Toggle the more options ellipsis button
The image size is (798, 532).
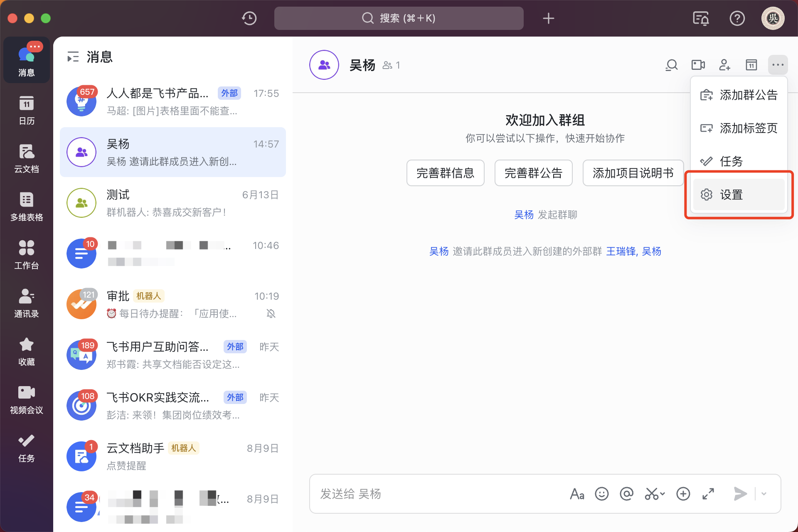[x=778, y=65]
